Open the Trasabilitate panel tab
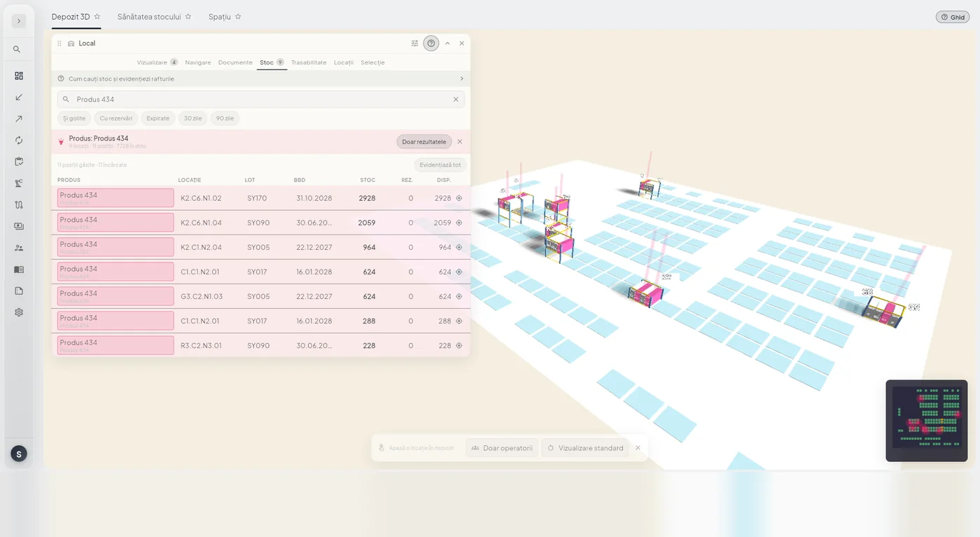Image resolution: width=980 pixels, height=537 pixels. pos(309,62)
